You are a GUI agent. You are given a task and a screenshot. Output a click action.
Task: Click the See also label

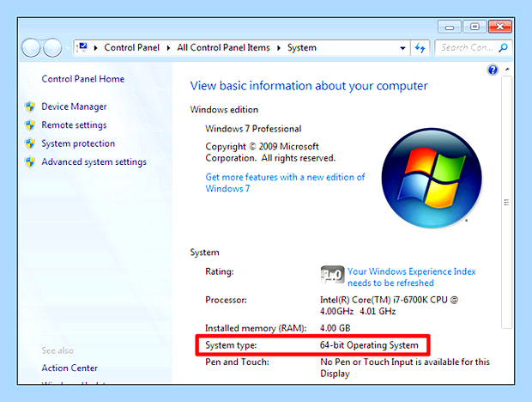click(57, 350)
